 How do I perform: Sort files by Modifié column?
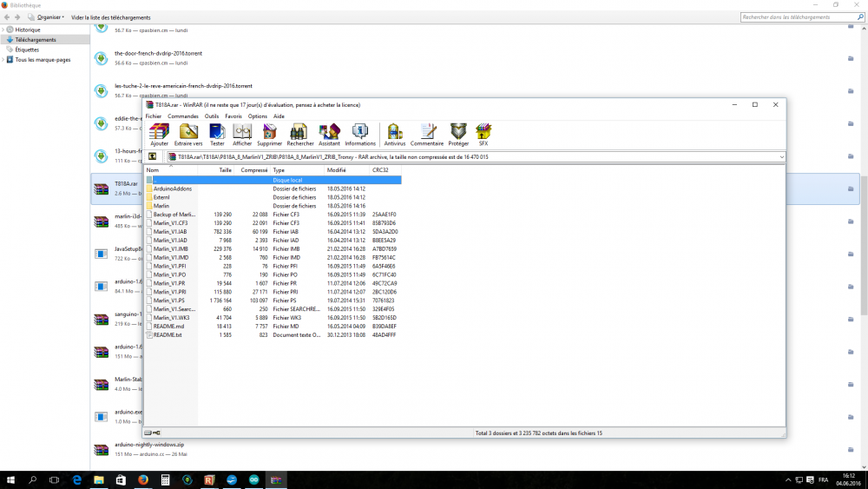click(x=346, y=170)
